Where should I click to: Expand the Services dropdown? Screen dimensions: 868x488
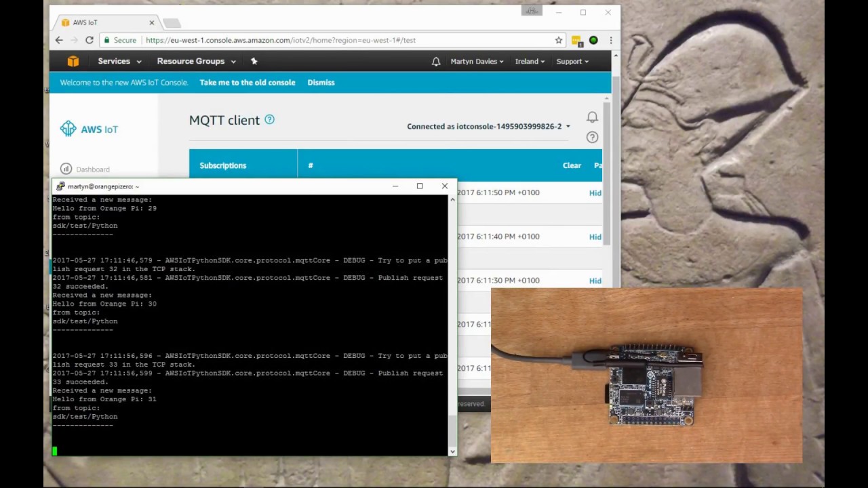pyautogui.click(x=119, y=61)
